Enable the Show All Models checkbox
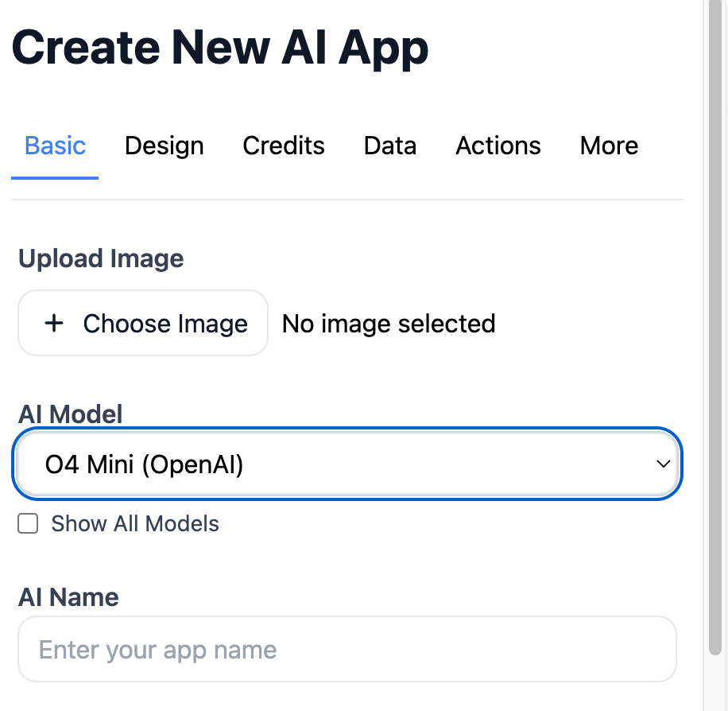 coord(29,524)
